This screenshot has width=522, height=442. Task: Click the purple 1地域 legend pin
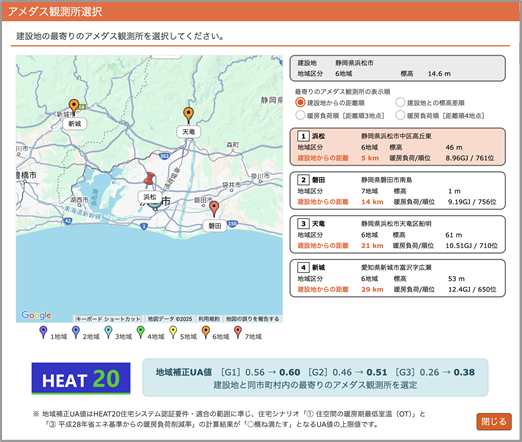pyautogui.click(x=43, y=332)
